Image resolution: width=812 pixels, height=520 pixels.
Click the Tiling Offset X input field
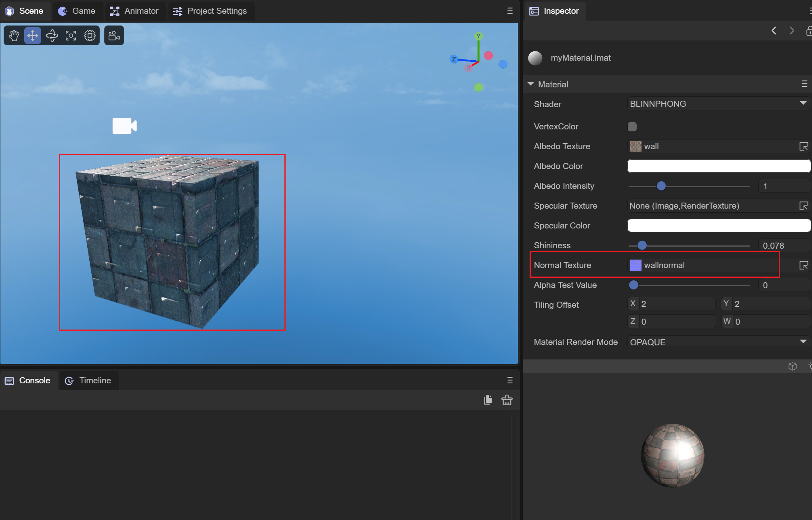tap(677, 304)
